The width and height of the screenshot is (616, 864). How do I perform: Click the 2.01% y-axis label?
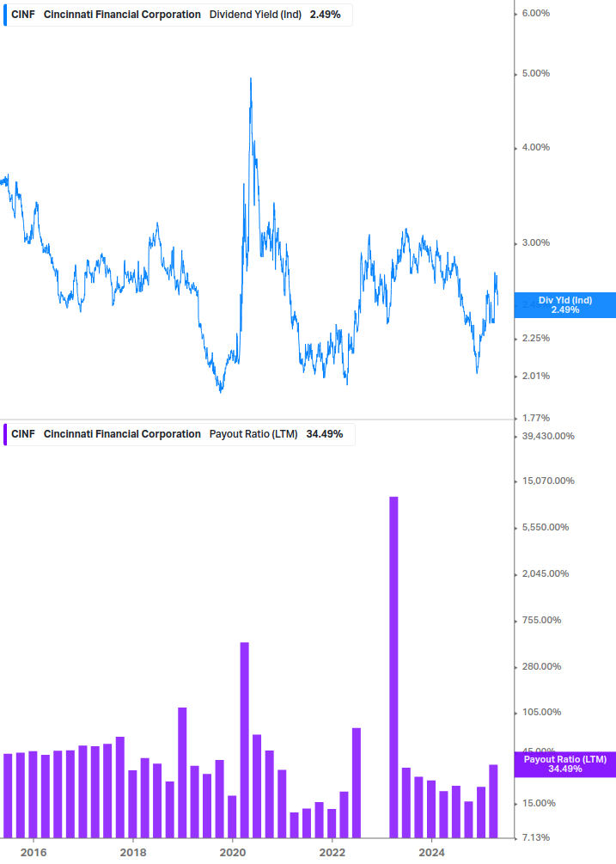coord(535,376)
